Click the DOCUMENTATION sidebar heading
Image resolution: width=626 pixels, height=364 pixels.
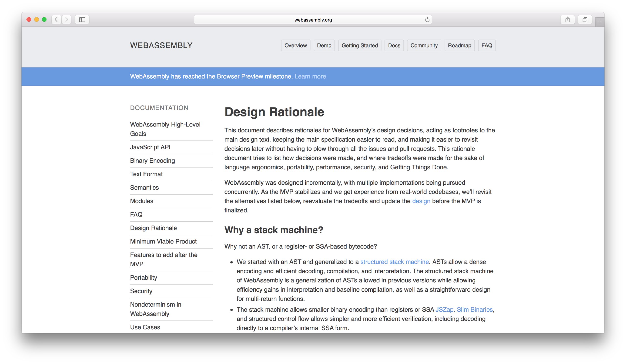pyautogui.click(x=159, y=108)
